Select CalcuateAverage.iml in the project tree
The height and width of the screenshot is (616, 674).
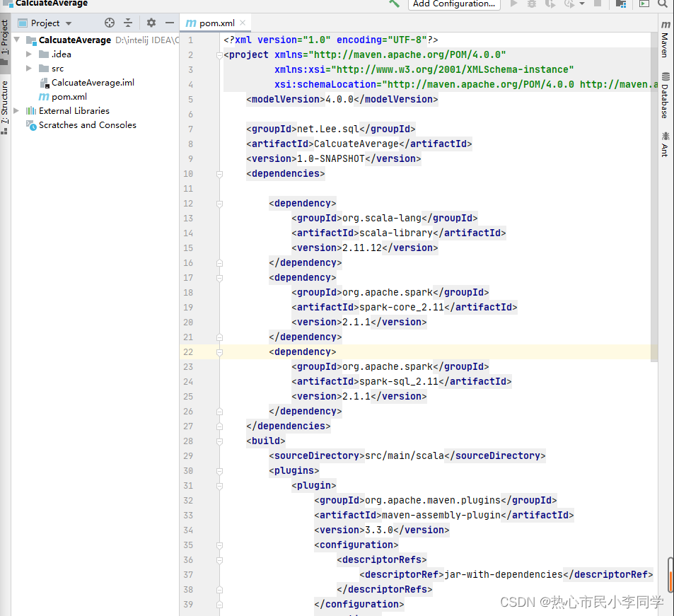[93, 83]
